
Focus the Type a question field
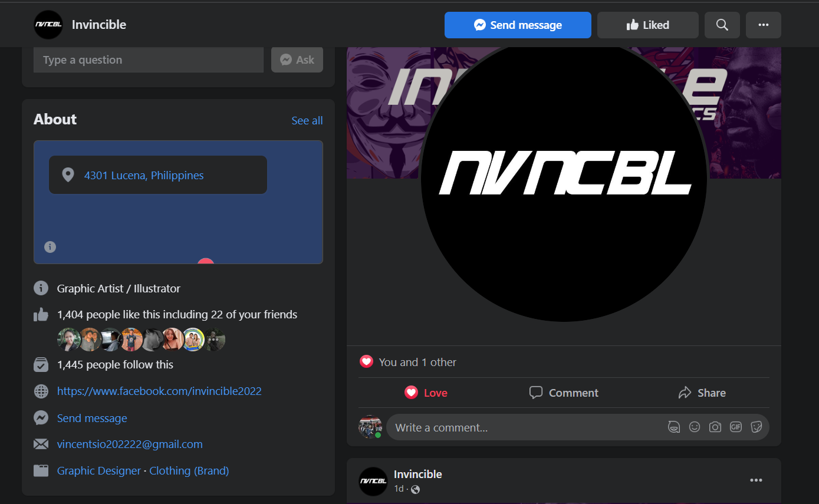(x=149, y=60)
